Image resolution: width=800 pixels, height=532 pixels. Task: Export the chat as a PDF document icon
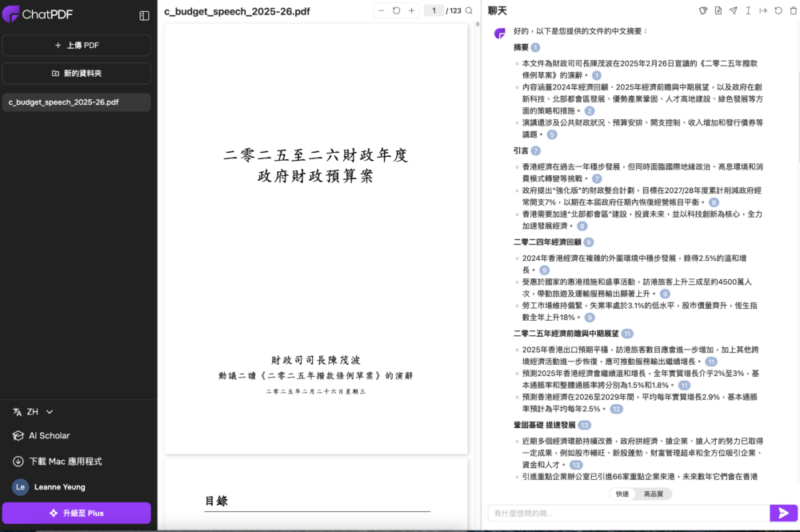point(718,11)
